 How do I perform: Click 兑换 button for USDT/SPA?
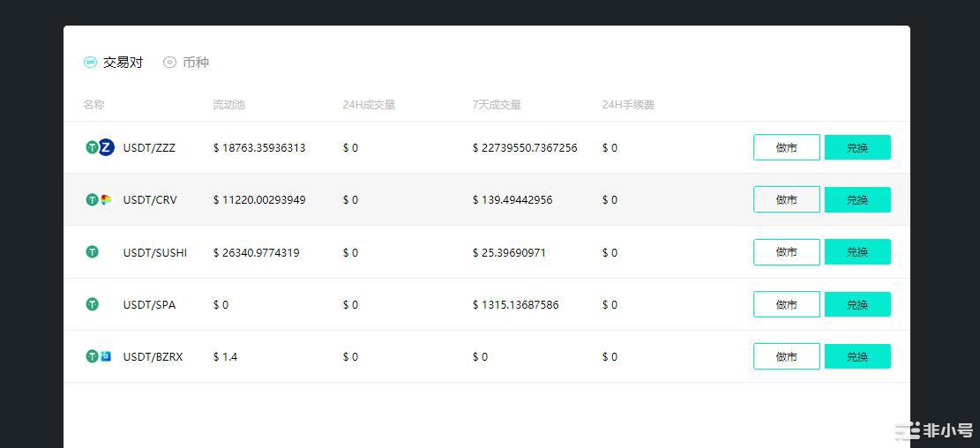857,304
